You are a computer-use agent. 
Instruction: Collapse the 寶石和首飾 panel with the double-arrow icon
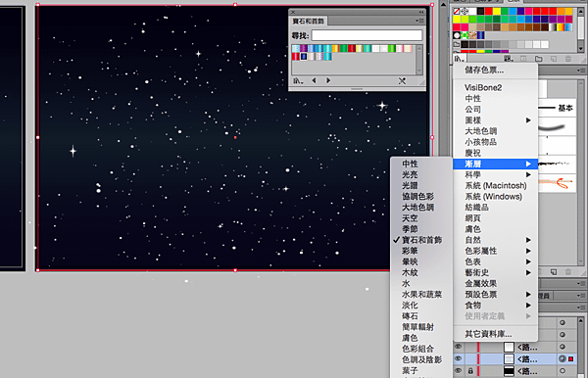[421, 13]
